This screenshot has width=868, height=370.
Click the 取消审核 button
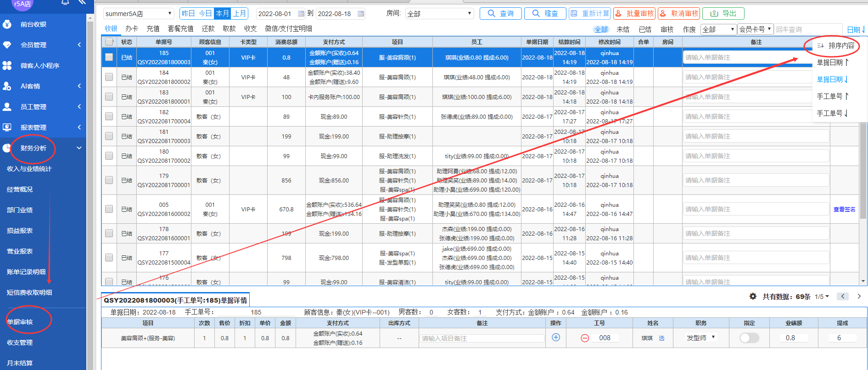[x=679, y=13]
